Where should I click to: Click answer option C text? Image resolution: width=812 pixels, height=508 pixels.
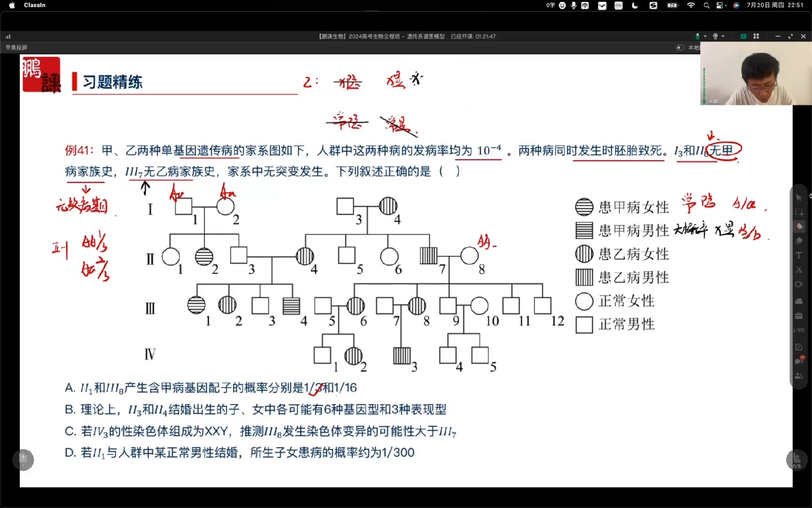[261, 431]
